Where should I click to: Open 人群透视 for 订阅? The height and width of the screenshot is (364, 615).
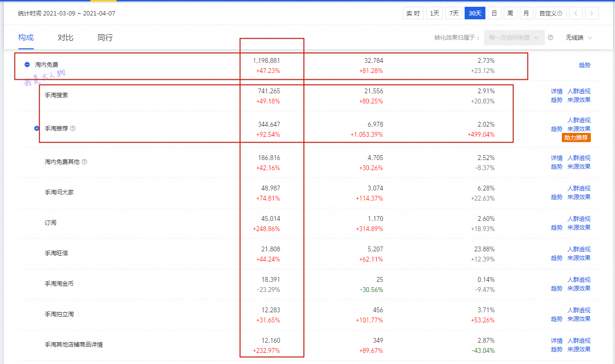[579, 219]
